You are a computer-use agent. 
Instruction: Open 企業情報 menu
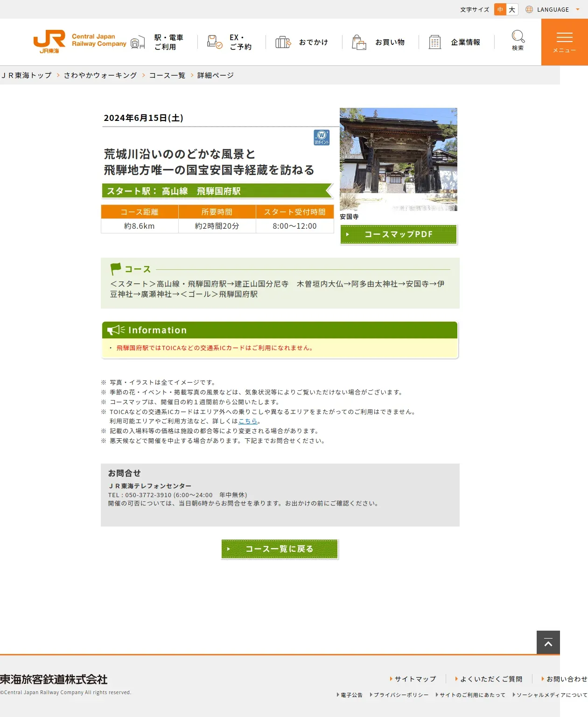pyautogui.click(x=466, y=42)
